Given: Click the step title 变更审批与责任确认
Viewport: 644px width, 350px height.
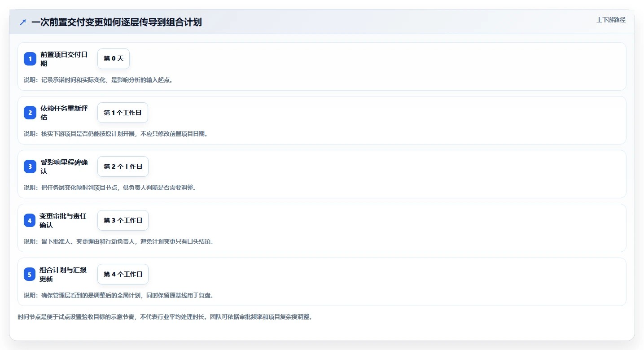Looking at the screenshot, I should click(63, 220).
